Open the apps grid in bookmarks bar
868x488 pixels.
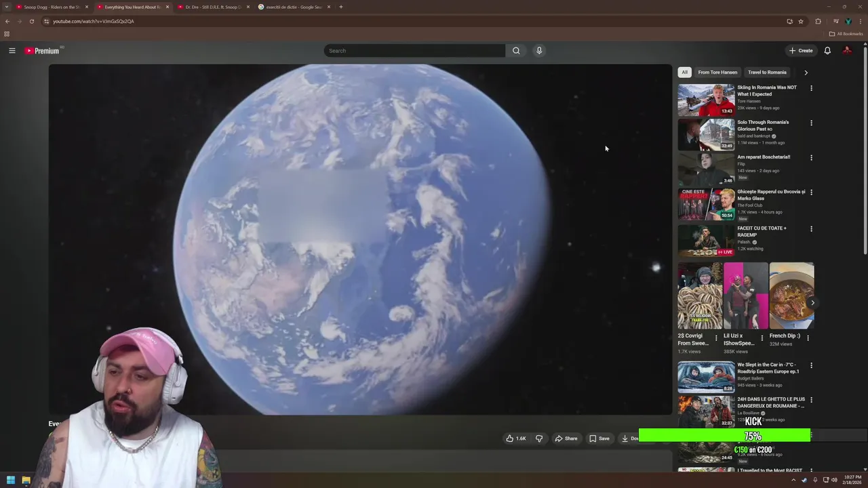click(x=7, y=34)
